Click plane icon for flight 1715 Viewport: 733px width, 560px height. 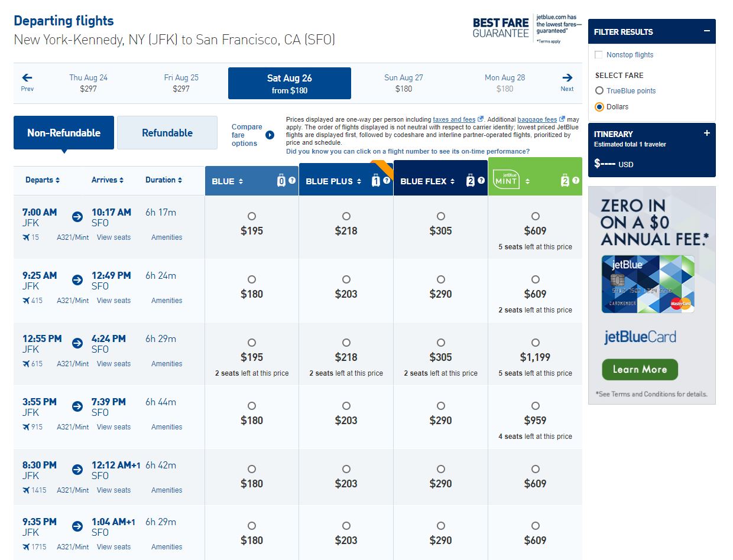coord(26,547)
